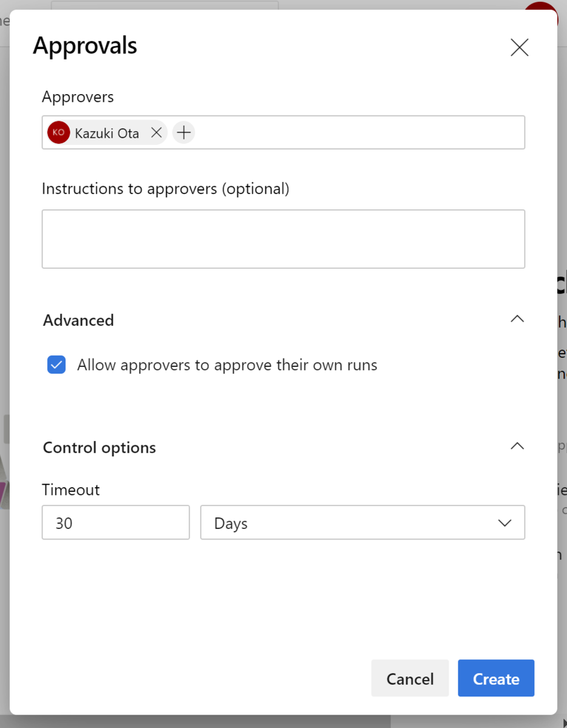Remove Kazuki Ota from the approvers

pyautogui.click(x=156, y=132)
